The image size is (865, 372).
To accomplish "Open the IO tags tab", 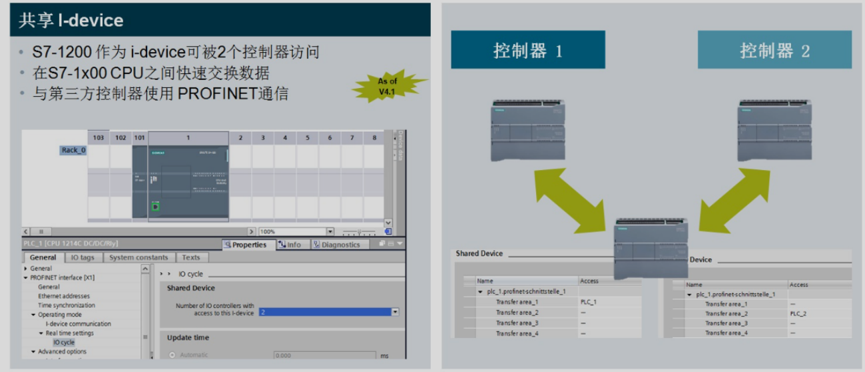I will point(83,257).
